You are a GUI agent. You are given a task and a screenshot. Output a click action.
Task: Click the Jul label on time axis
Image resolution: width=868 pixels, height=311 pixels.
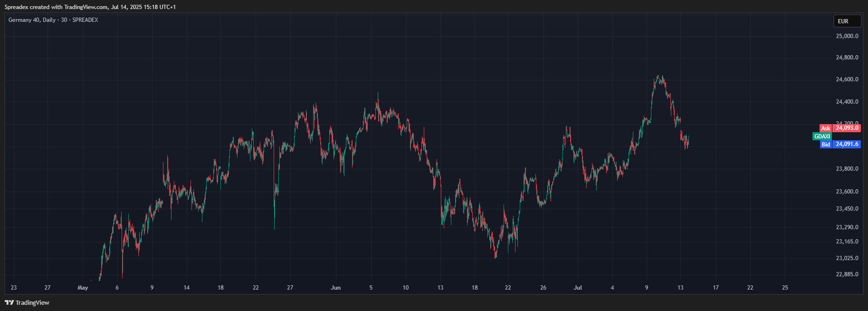[578, 288]
